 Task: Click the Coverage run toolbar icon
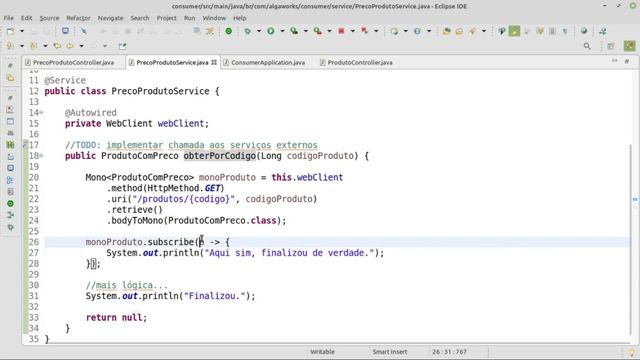pyautogui.click(x=294, y=31)
